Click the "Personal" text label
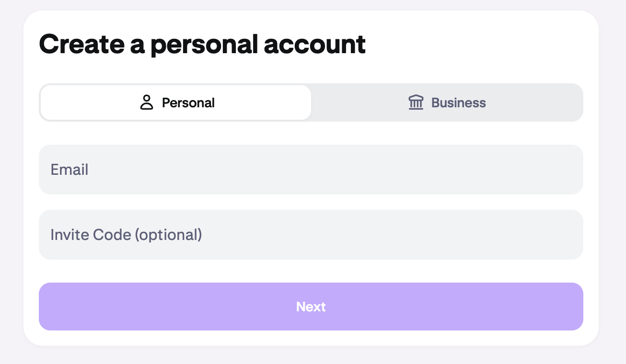626x364 pixels. tap(188, 103)
